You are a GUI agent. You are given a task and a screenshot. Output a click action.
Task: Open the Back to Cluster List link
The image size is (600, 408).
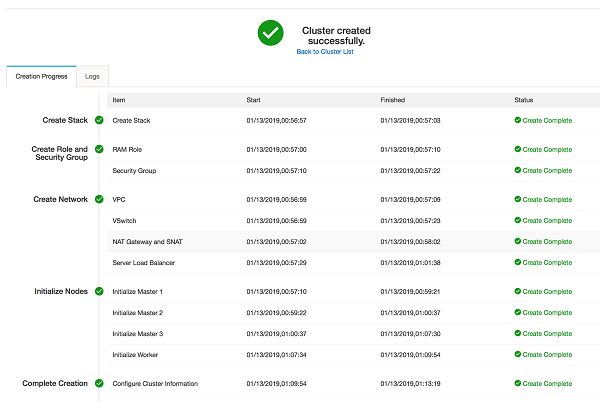point(325,52)
